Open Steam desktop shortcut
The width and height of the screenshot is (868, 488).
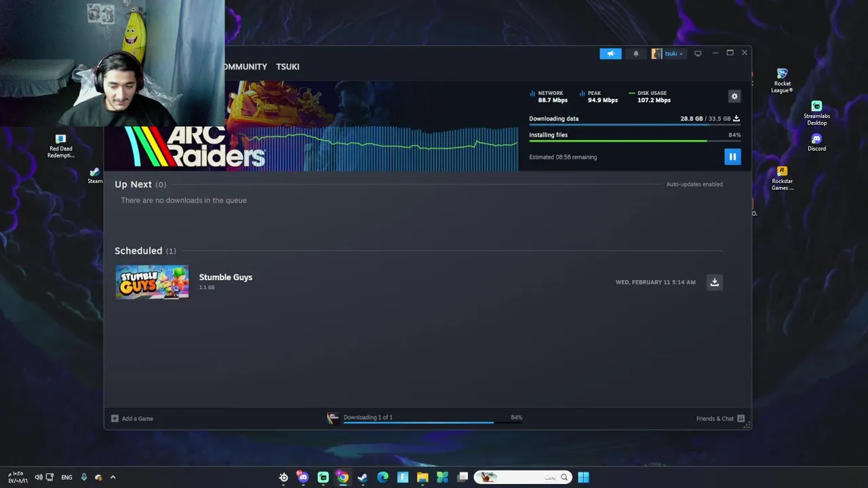[x=95, y=176]
